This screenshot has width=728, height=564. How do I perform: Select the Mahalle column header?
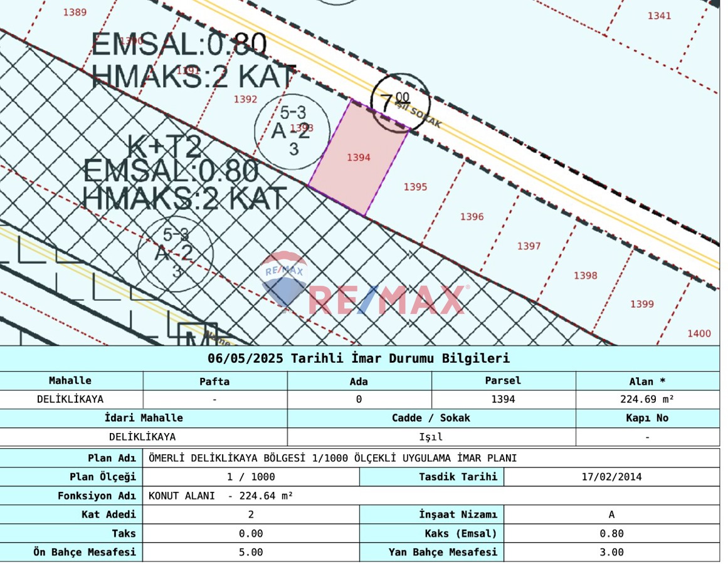pos(69,380)
